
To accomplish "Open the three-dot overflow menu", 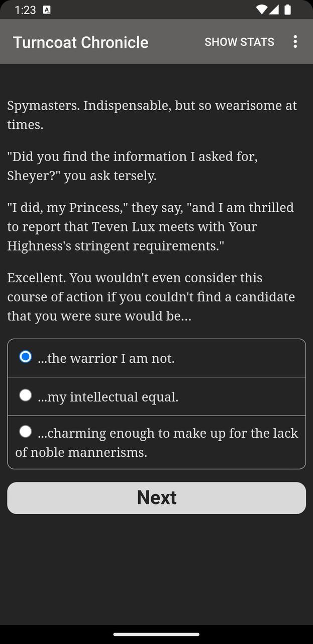I will [295, 42].
